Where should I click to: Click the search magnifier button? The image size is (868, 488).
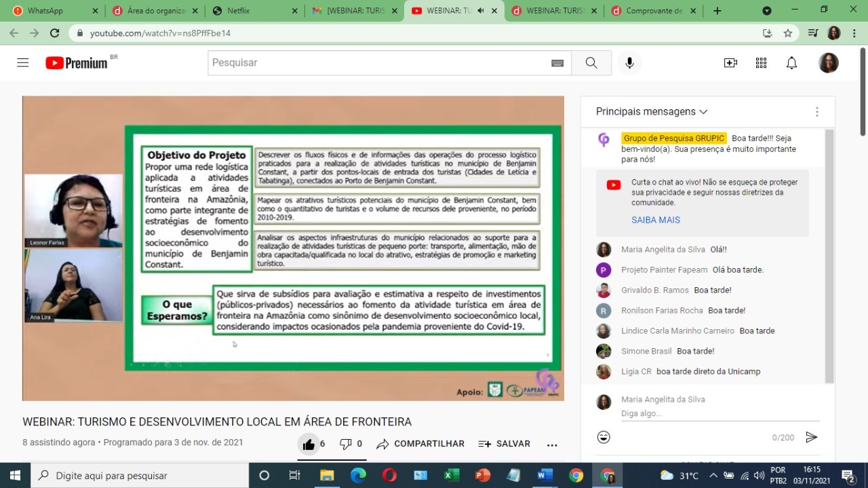coord(591,62)
